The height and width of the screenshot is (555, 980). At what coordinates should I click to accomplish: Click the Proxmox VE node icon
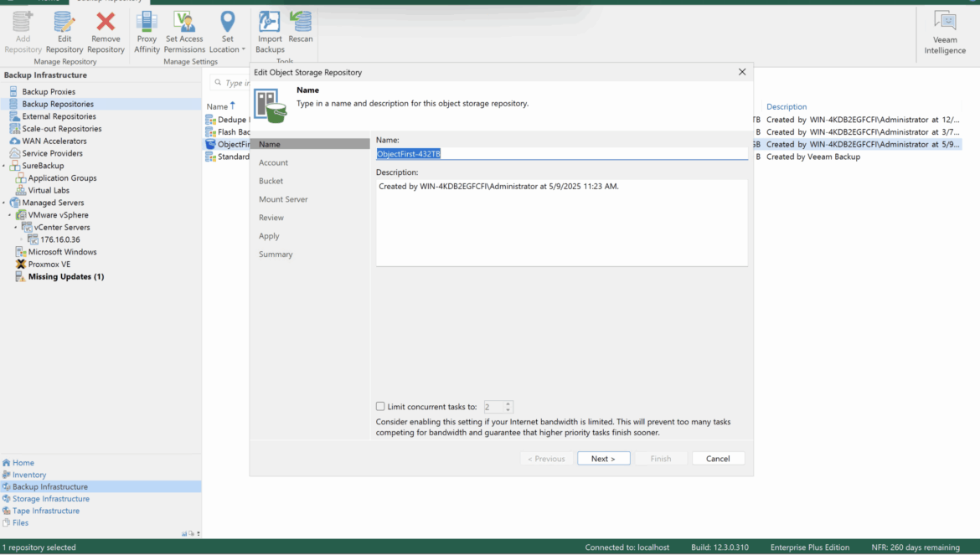21,264
